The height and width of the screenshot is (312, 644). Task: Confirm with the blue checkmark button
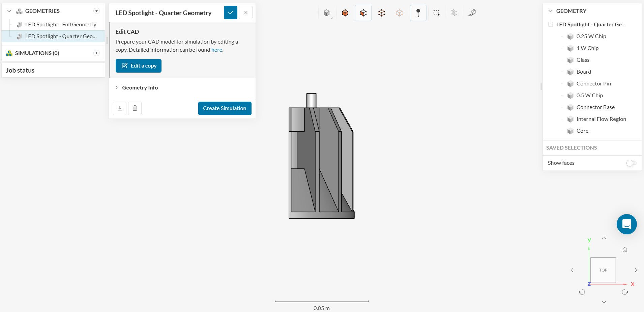(230, 12)
